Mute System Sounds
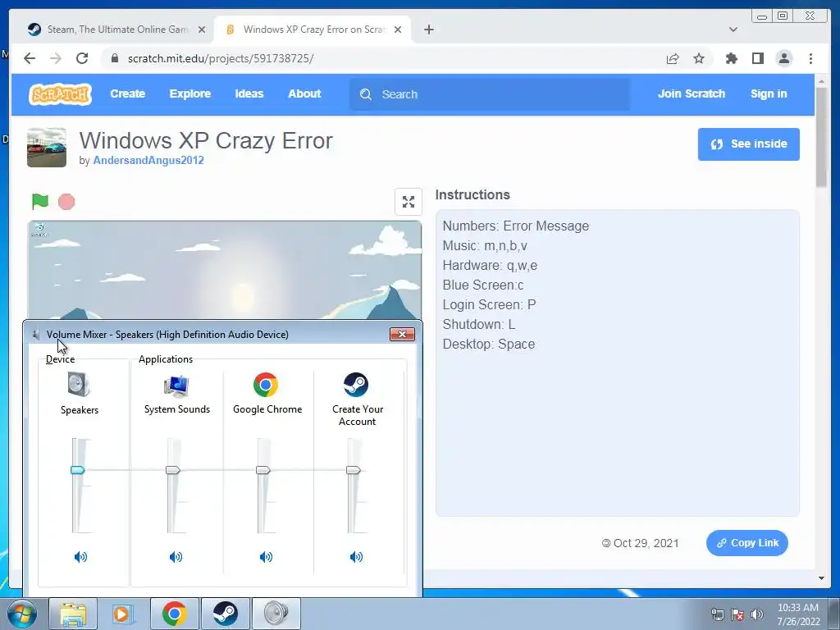 [x=176, y=557]
